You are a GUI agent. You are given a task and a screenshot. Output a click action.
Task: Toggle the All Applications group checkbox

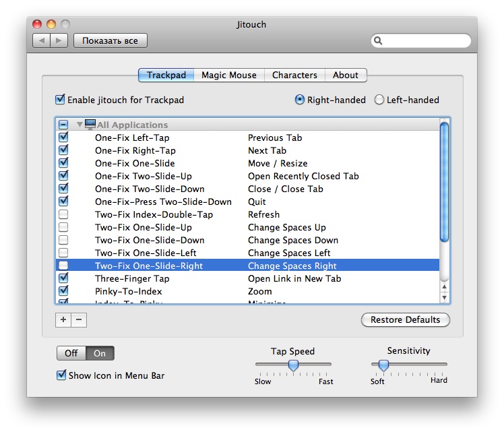(x=63, y=125)
